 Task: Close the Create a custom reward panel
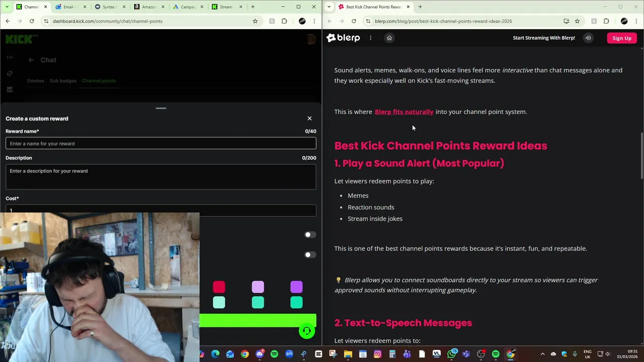point(309,119)
